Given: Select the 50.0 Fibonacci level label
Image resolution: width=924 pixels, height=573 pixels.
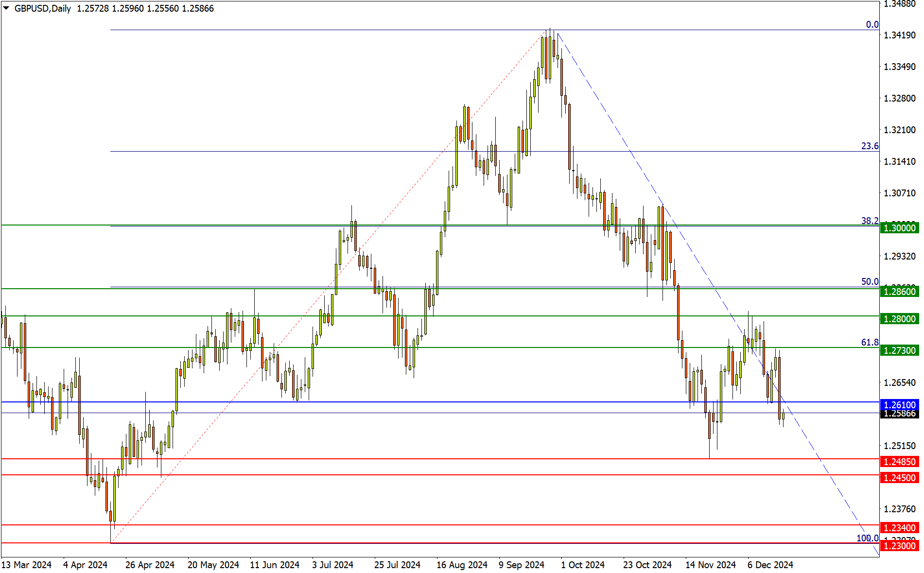Looking at the screenshot, I should [x=870, y=282].
